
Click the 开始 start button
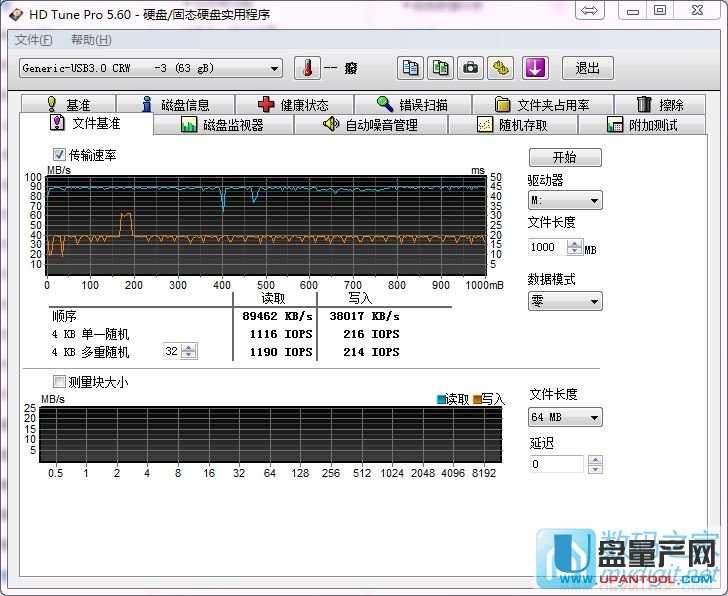click(x=565, y=157)
